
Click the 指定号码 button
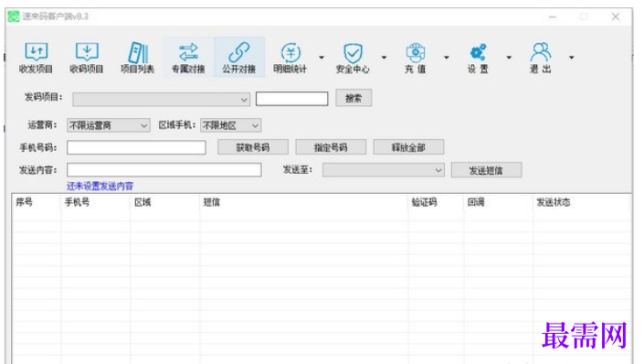331,147
